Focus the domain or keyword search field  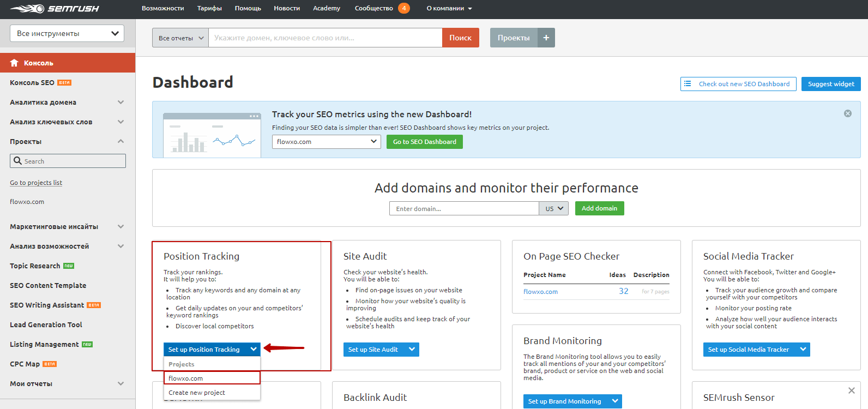tap(325, 38)
